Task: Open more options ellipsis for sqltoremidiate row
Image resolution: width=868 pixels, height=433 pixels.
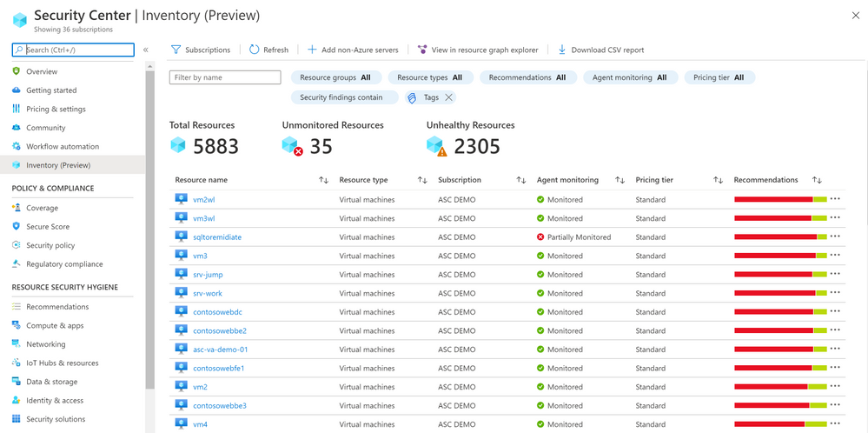Action: [x=835, y=236]
